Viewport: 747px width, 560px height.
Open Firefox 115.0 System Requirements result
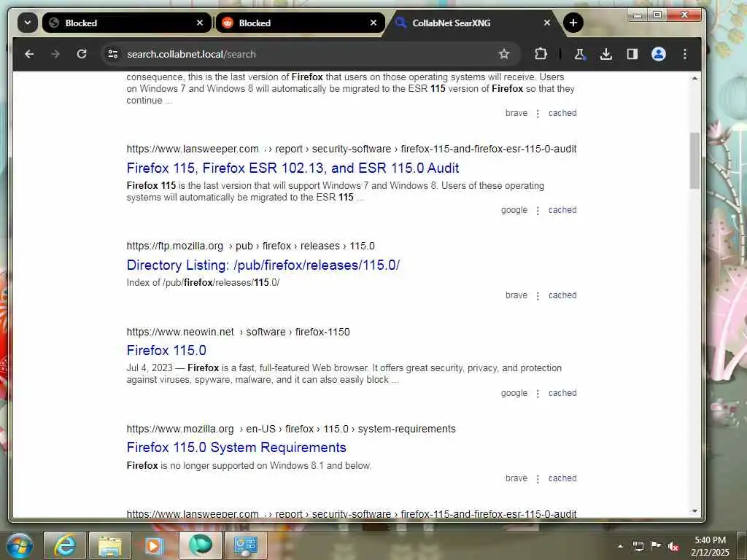coord(236,448)
